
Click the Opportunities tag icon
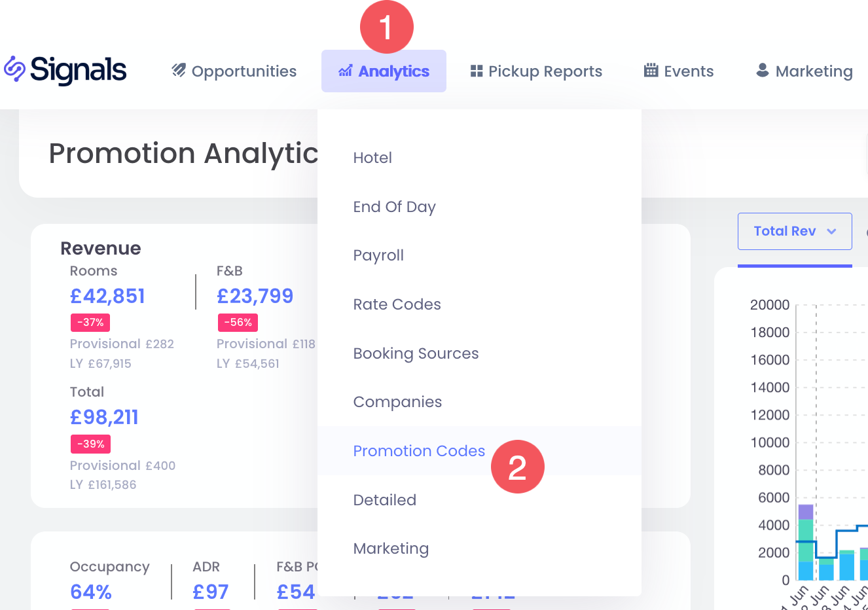point(179,71)
